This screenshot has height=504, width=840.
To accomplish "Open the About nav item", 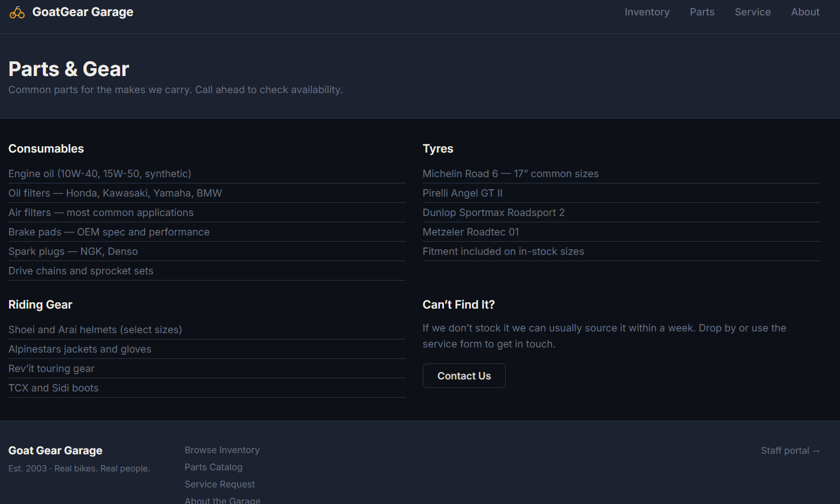I will pyautogui.click(x=805, y=12).
